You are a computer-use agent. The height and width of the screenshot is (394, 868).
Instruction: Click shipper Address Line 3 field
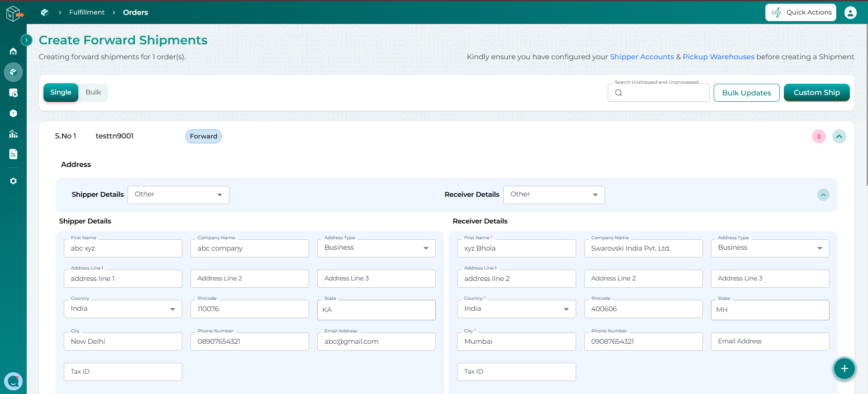(377, 279)
